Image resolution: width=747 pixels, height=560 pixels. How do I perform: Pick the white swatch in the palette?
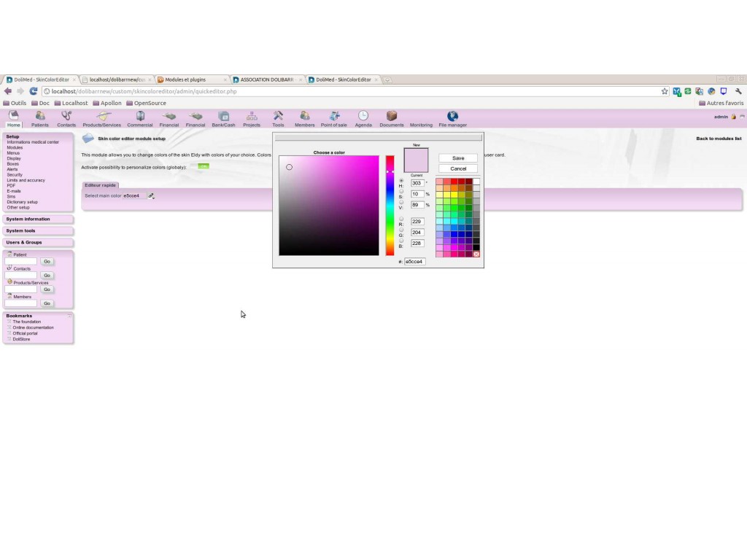(x=476, y=182)
